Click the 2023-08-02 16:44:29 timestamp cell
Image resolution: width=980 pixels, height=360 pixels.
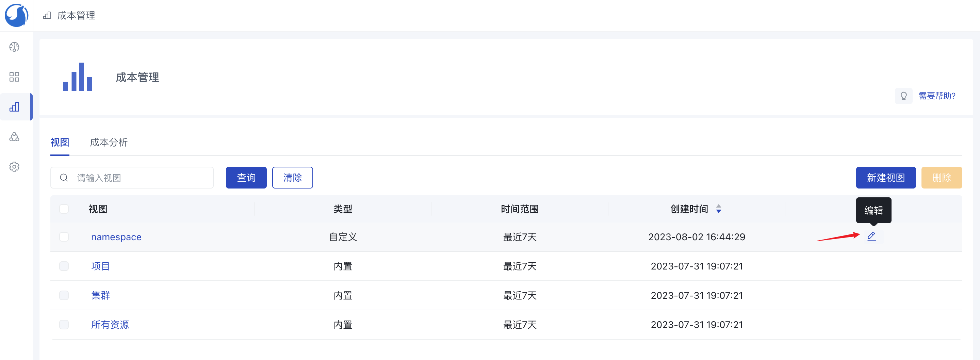point(697,237)
